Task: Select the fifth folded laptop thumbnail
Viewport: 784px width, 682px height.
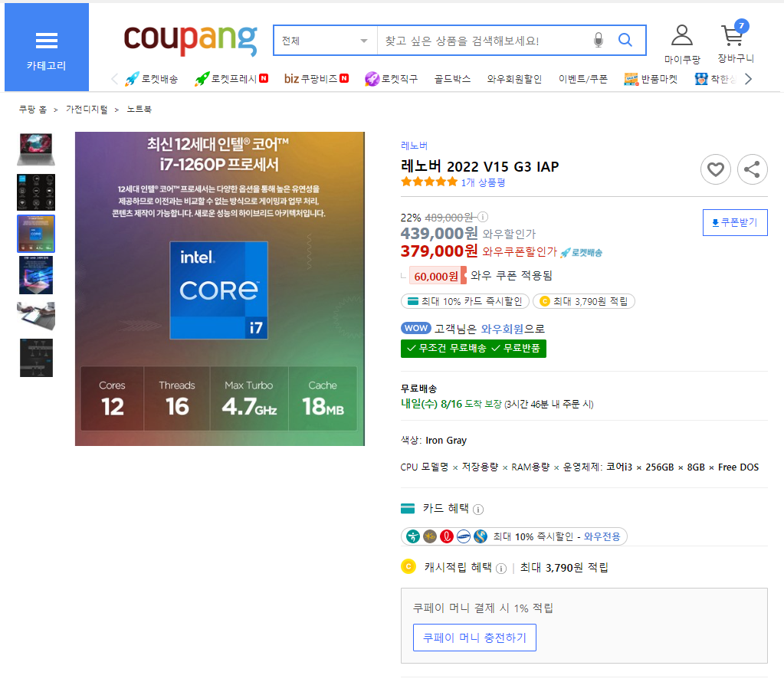Action: [36, 316]
